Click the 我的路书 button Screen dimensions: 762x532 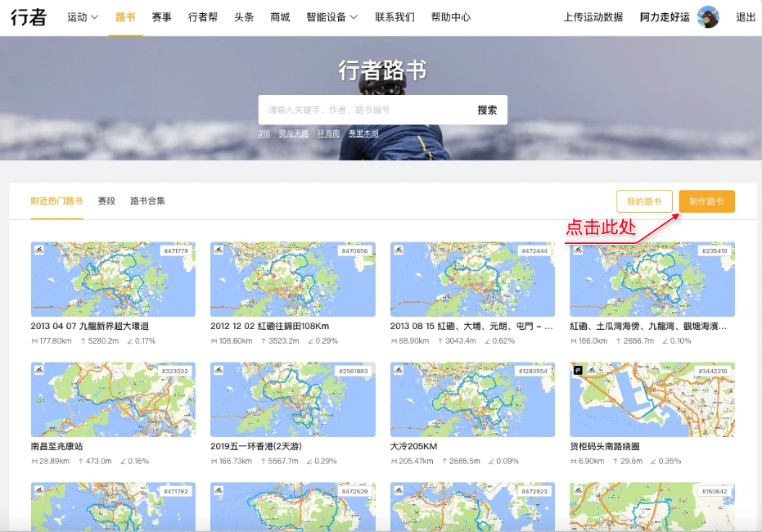click(644, 201)
